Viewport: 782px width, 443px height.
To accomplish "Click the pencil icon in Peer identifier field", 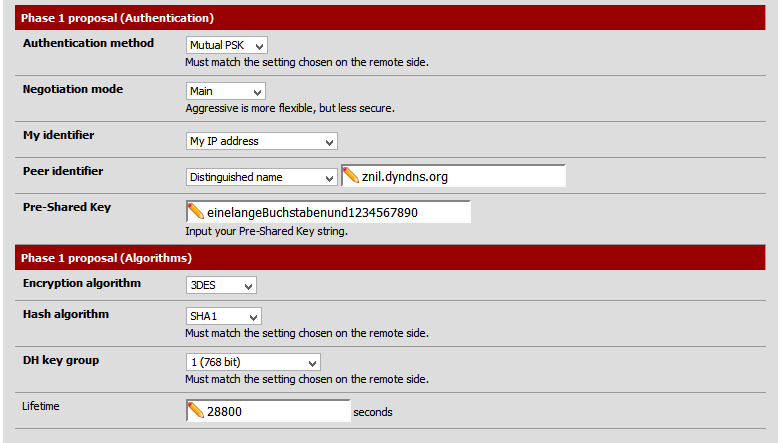I will coord(351,176).
